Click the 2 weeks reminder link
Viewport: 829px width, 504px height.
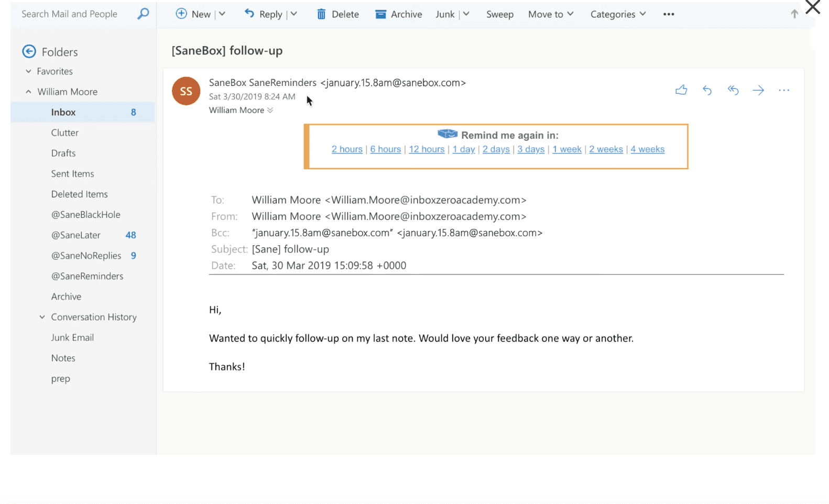tap(606, 149)
